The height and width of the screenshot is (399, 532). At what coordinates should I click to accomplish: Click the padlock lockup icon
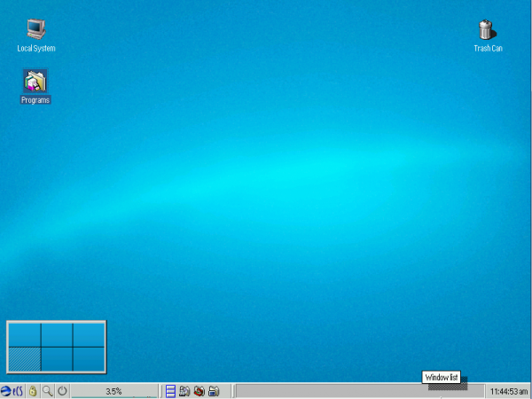pyautogui.click(x=33, y=390)
